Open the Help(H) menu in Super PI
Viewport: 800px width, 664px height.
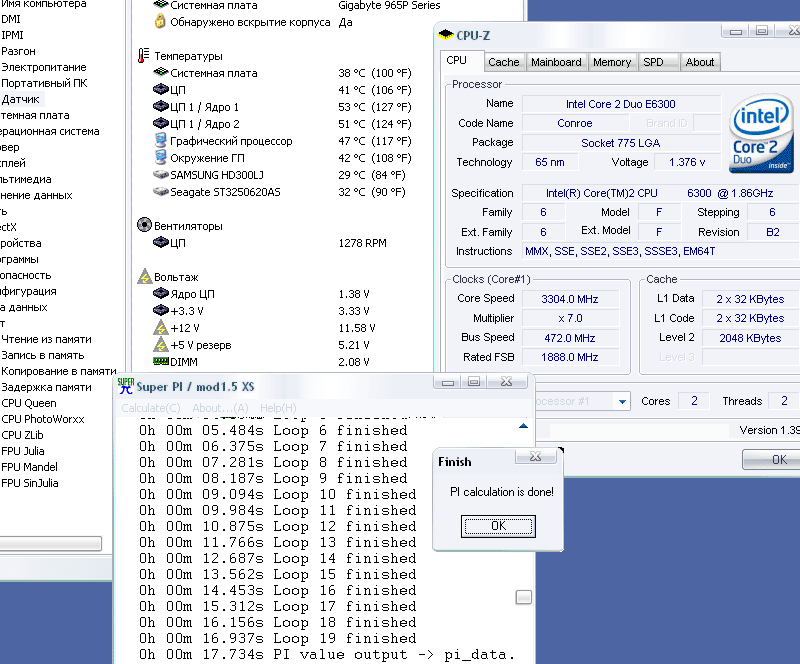[x=278, y=408]
